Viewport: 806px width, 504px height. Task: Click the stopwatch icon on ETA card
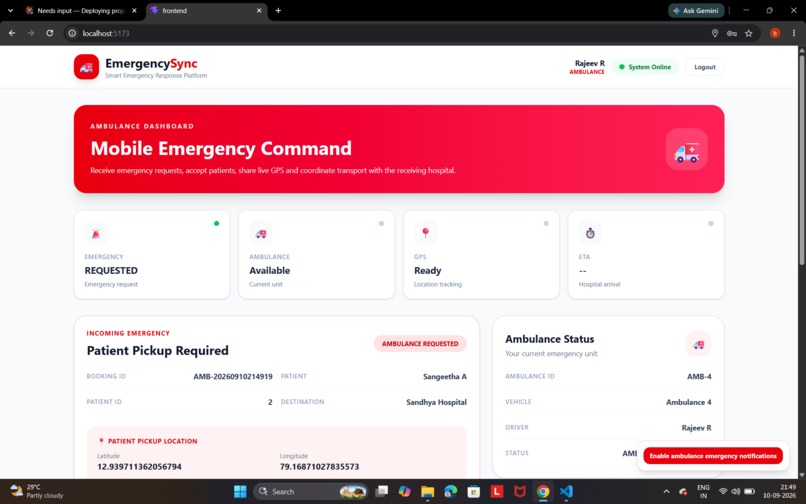pyautogui.click(x=590, y=233)
